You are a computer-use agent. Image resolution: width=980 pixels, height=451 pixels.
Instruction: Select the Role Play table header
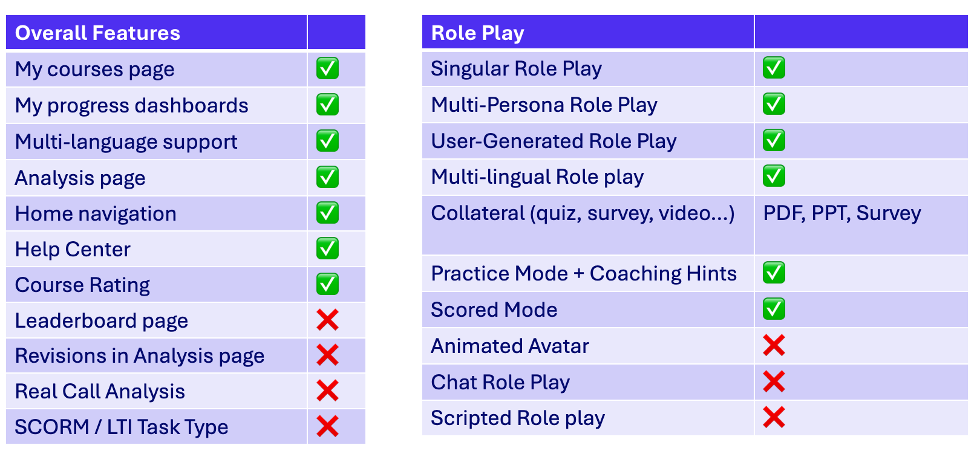point(477,33)
